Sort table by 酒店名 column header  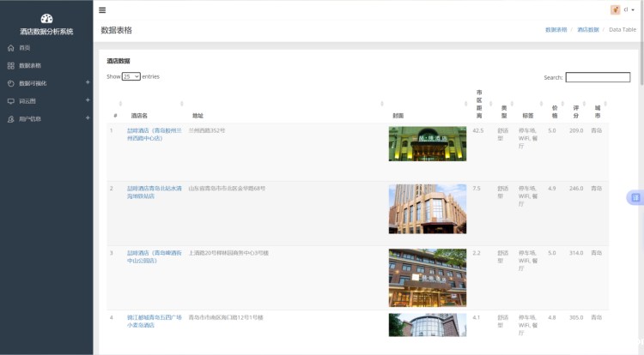(x=139, y=115)
